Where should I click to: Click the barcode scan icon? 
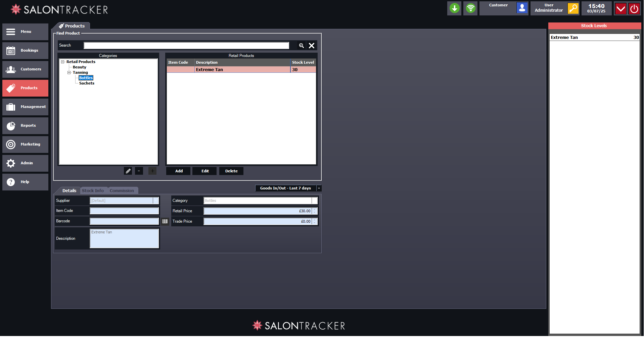[165, 221]
